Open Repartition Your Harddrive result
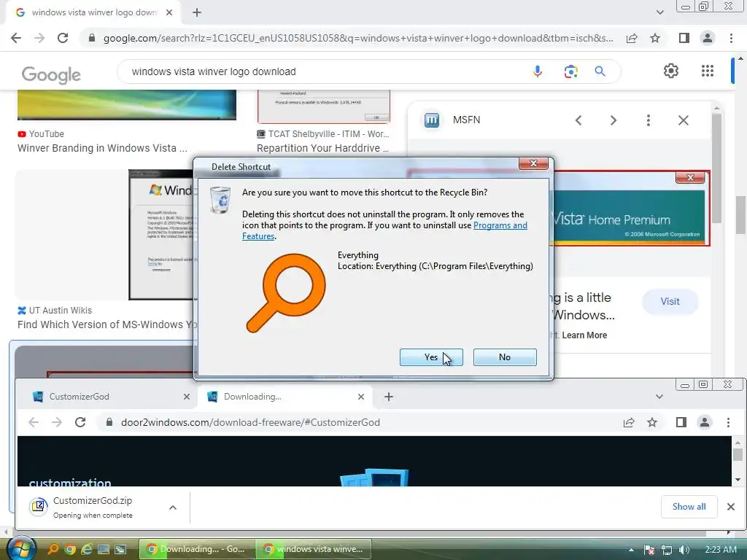747x560 pixels. [x=322, y=148]
